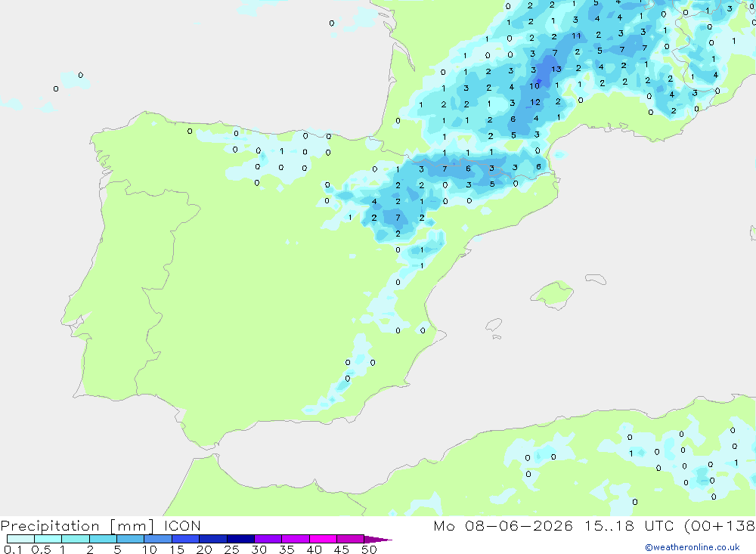Select the 30–35 mm purple legend swatch
This screenshot has width=756, height=554.
pyautogui.click(x=268, y=539)
